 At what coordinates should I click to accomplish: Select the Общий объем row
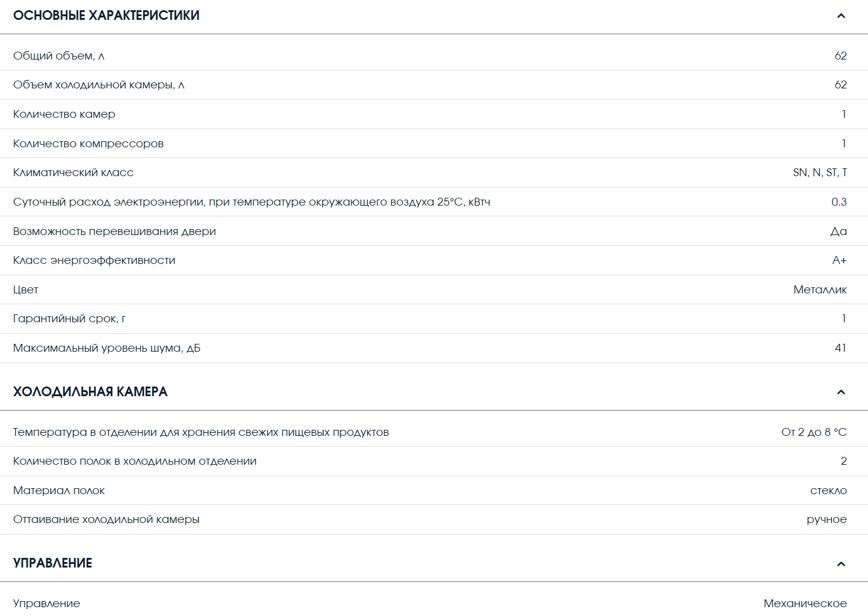pos(434,56)
